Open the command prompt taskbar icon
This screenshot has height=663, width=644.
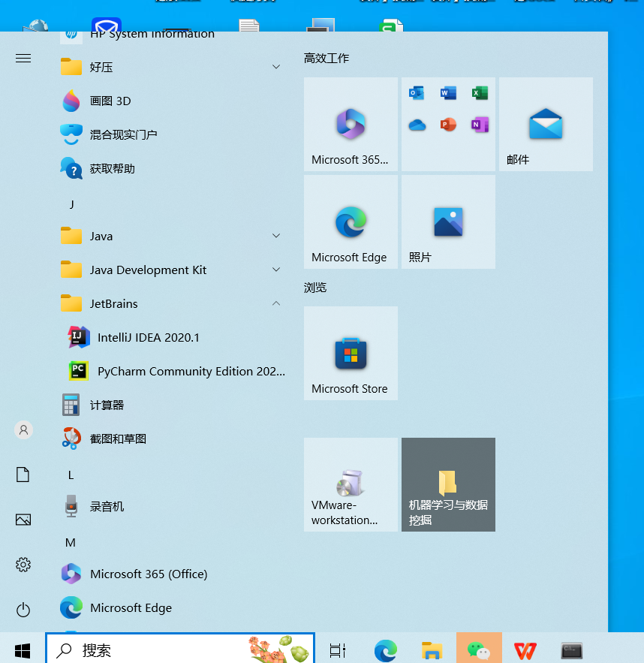pos(572,651)
